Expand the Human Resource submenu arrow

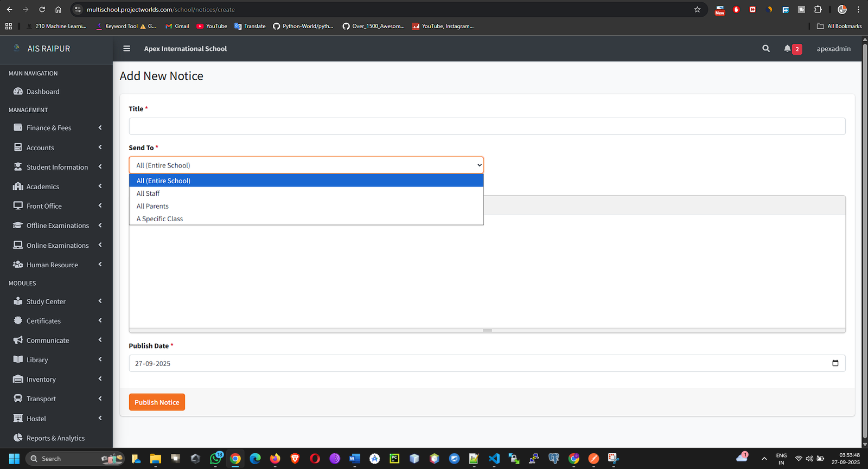click(x=100, y=265)
